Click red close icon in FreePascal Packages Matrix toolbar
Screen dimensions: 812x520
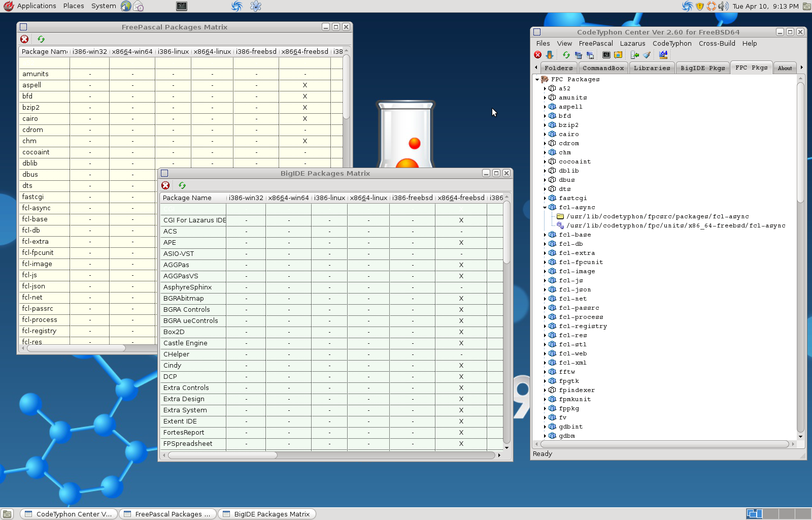[x=24, y=39]
